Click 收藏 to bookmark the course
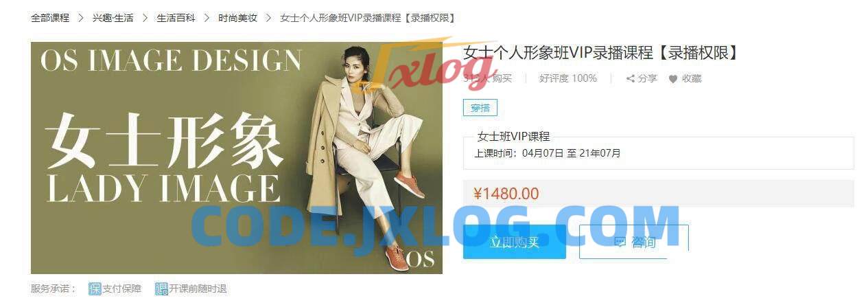The width and height of the screenshot is (868, 305). (692, 79)
